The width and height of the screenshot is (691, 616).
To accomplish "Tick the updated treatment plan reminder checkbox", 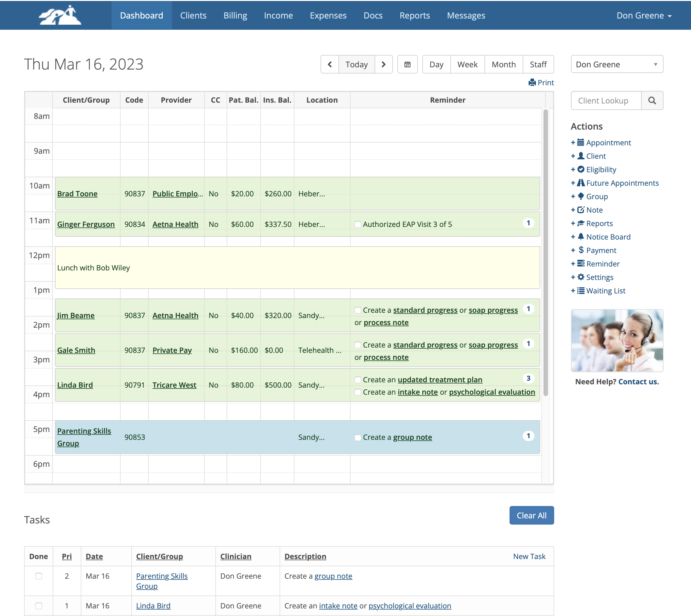I will pos(357,380).
